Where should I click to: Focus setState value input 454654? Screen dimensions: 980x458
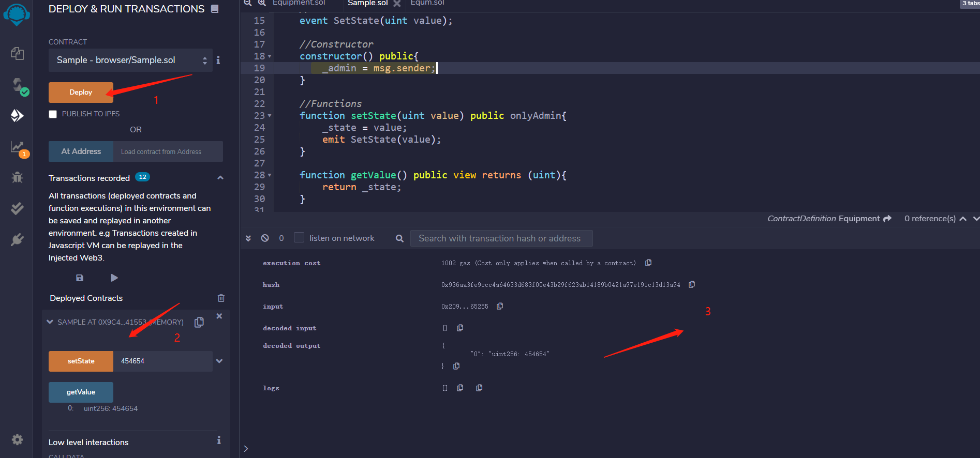[x=163, y=361]
